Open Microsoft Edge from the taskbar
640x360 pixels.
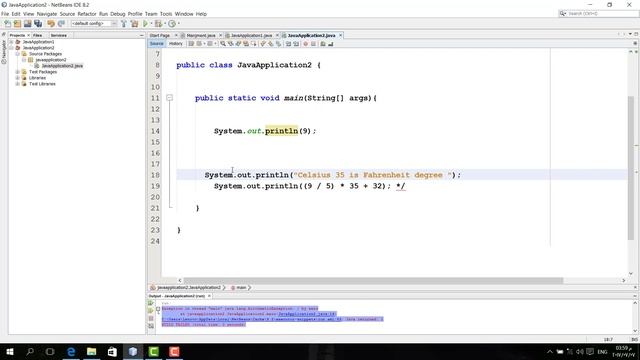coord(71,351)
